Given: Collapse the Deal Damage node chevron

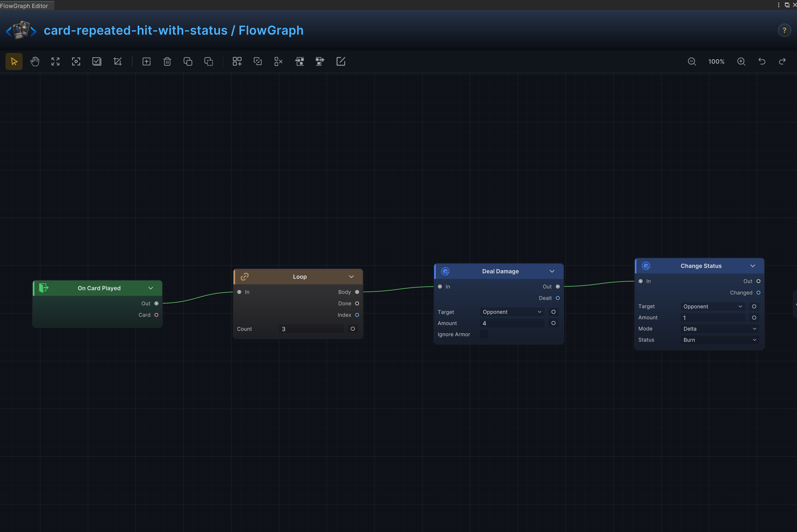Looking at the screenshot, I should click(x=552, y=271).
